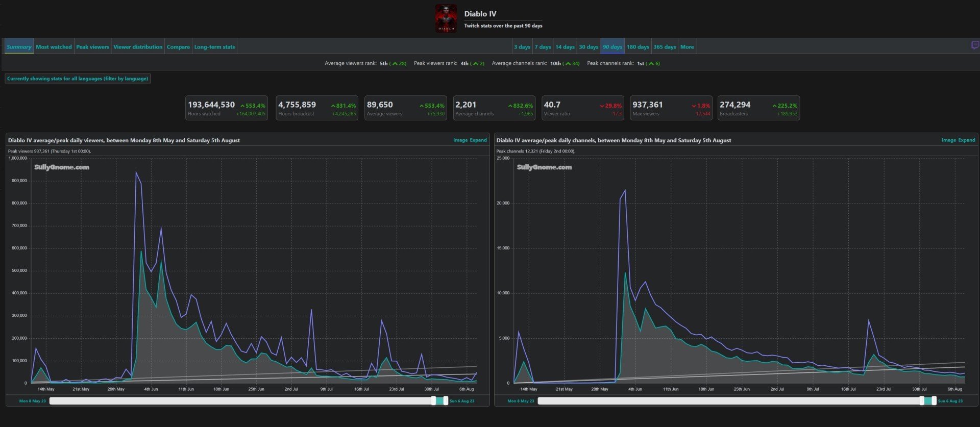Click viewers chart Sun 6 Aug 23 label
Image resolution: width=980 pixels, height=427 pixels.
462,401
